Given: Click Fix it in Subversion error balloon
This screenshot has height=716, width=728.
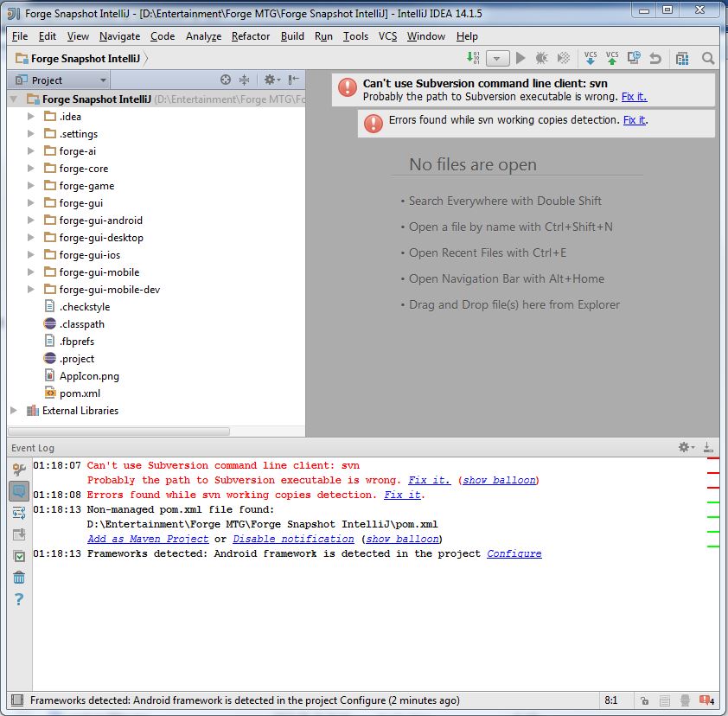Looking at the screenshot, I should tap(634, 97).
